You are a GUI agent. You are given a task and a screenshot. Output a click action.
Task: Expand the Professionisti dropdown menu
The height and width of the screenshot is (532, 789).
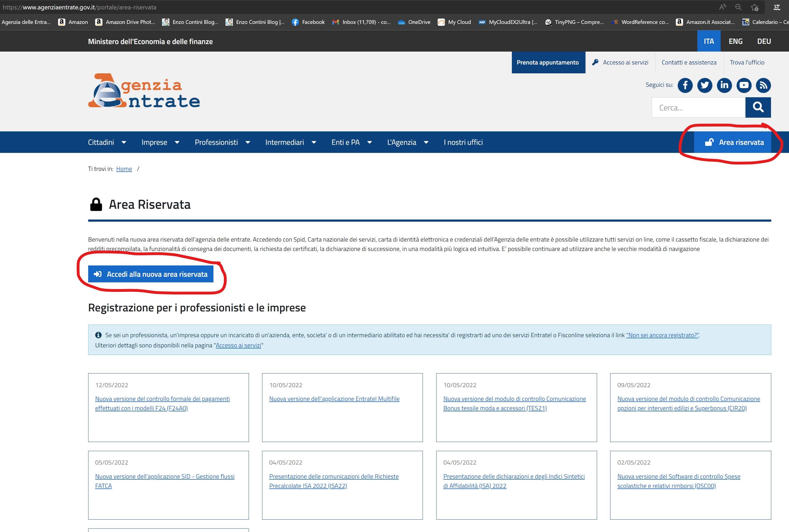tap(222, 142)
